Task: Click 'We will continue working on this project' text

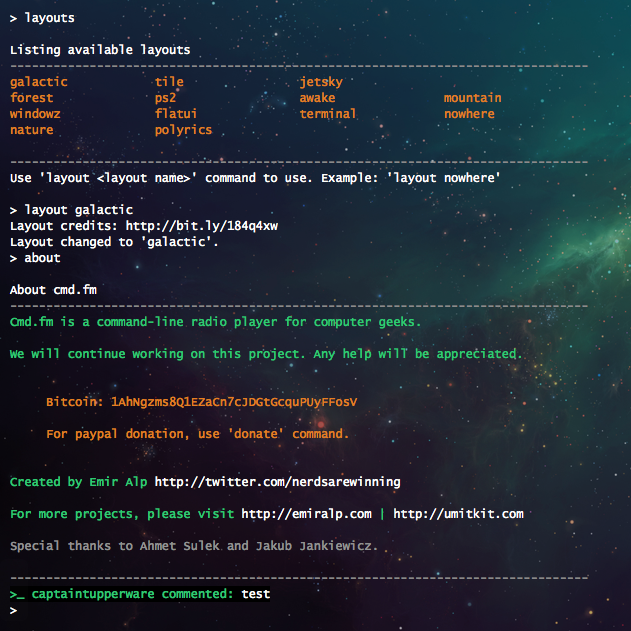Action: click(x=266, y=354)
